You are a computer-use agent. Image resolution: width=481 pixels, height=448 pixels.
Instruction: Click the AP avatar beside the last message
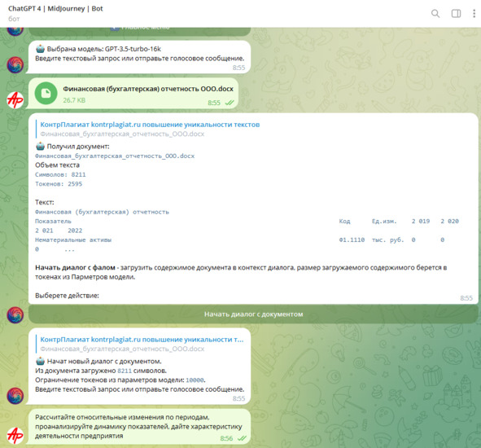[15, 436]
